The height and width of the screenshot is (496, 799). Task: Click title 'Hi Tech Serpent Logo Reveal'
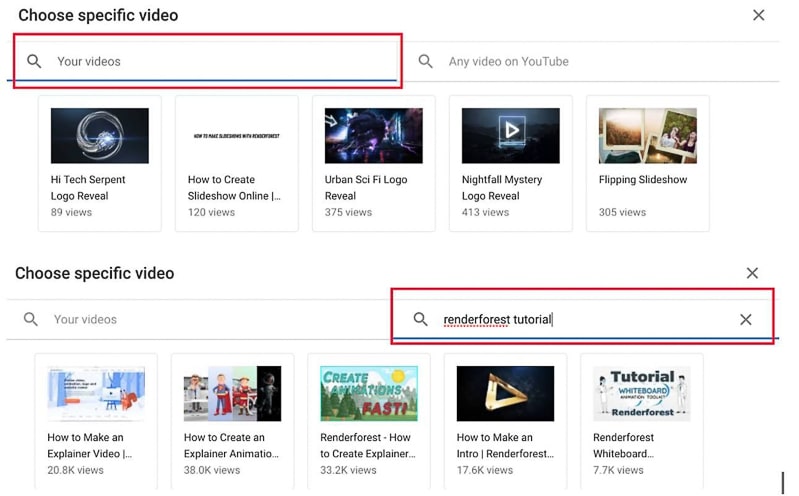(88, 188)
